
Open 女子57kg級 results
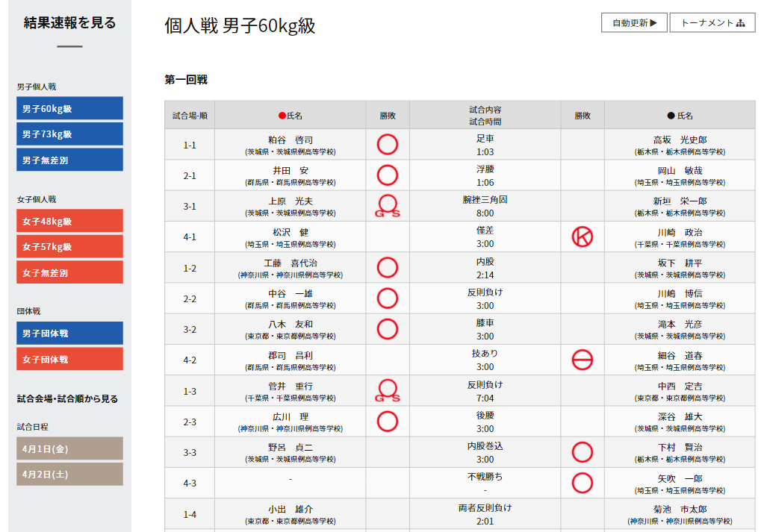(69, 246)
